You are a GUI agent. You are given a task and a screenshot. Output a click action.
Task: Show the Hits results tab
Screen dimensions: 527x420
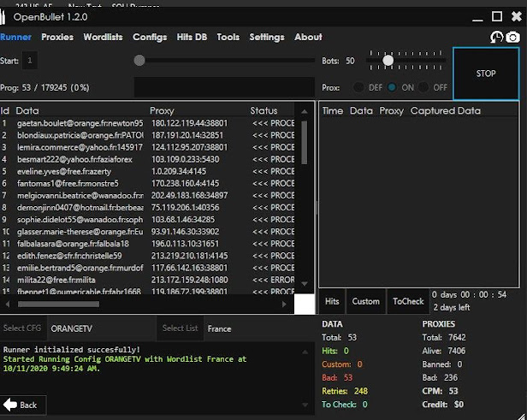tap(332, 301)
